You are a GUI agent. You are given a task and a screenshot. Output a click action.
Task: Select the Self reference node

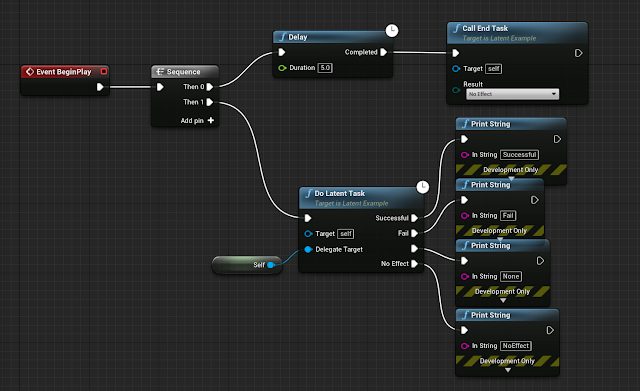247,265
